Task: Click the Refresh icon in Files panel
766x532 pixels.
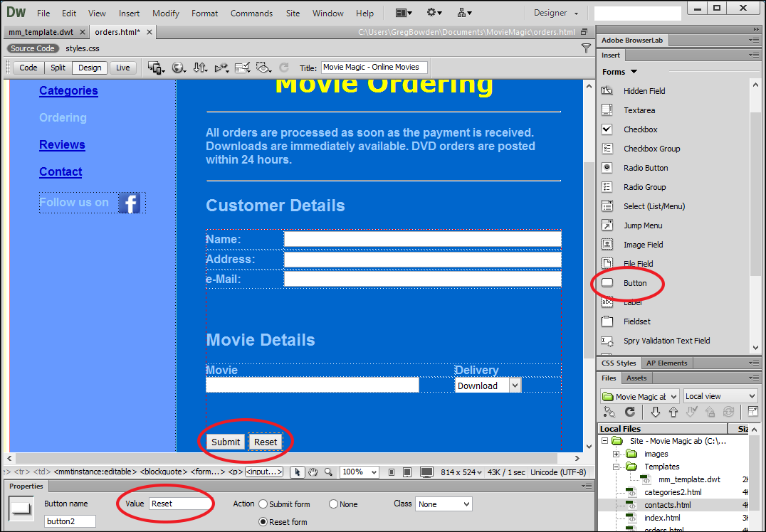Action: 630,412
